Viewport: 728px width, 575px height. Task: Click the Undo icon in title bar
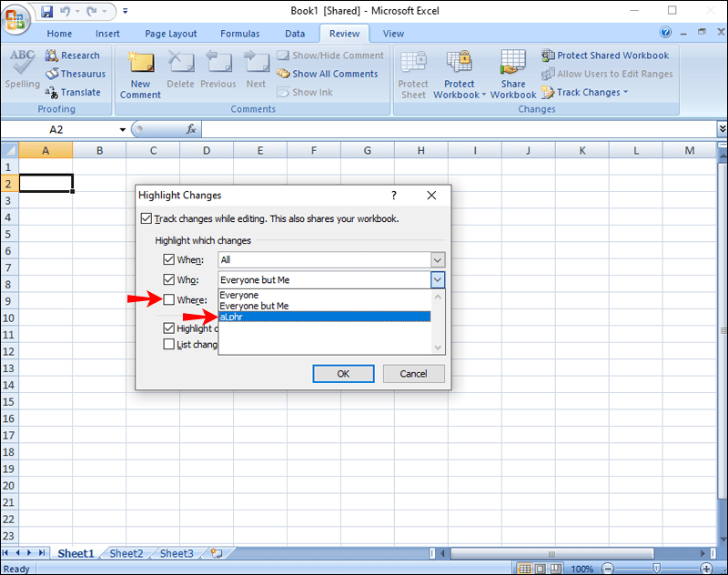click(65, 11)
